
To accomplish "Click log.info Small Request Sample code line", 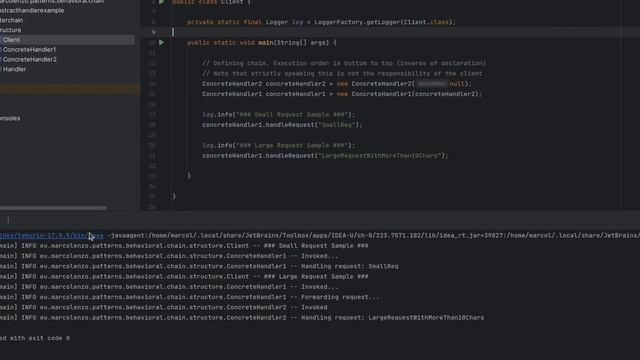I will (279, 115).
